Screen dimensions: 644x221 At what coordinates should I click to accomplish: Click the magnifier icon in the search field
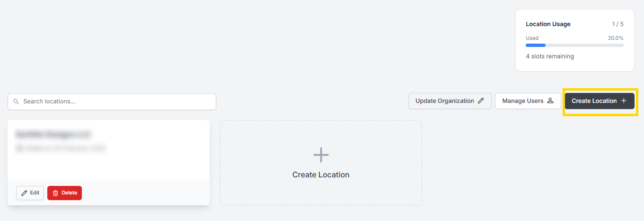[x=16, y=101]
